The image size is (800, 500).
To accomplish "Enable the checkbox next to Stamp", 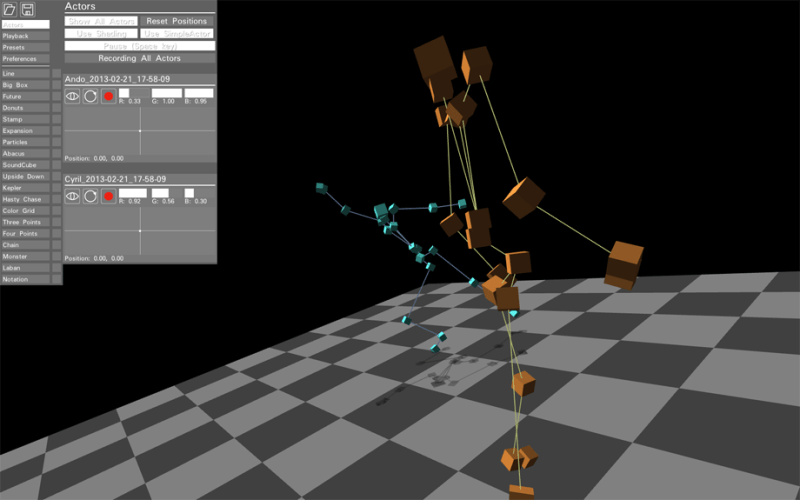I will [56, 119].
